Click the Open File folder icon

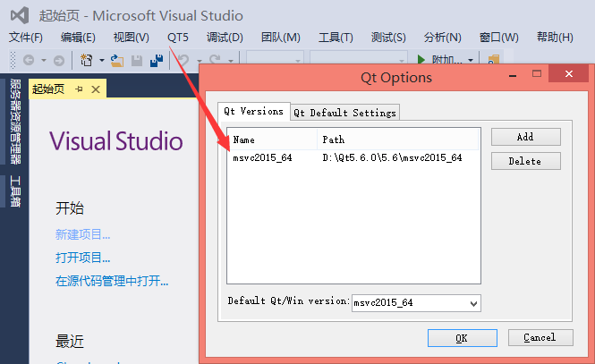(117, 60)
